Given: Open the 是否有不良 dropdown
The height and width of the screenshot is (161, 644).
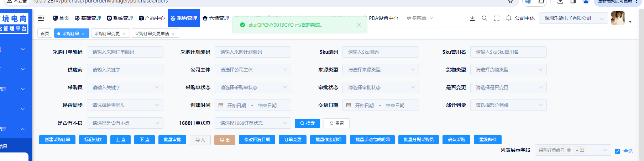Looking at the screenshot, I should (x=125, y=123).
